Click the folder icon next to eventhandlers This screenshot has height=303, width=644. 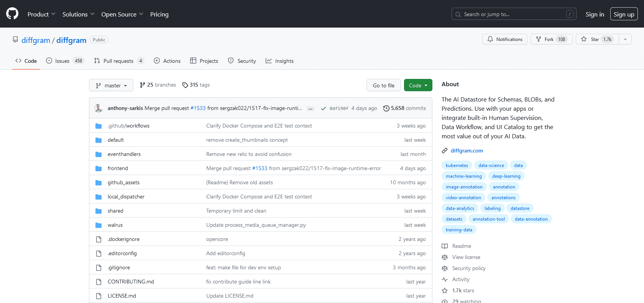coord(99,154)
